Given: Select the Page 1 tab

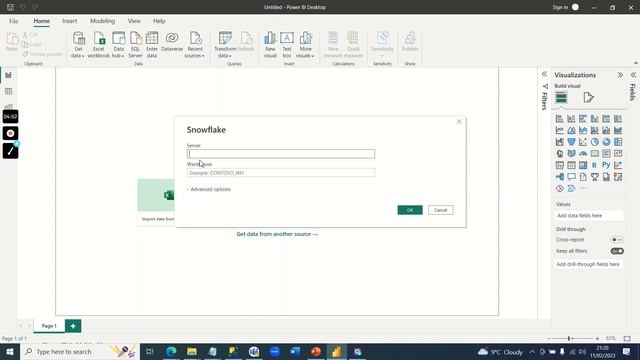Looking at the screenshot, I should 49,326.
